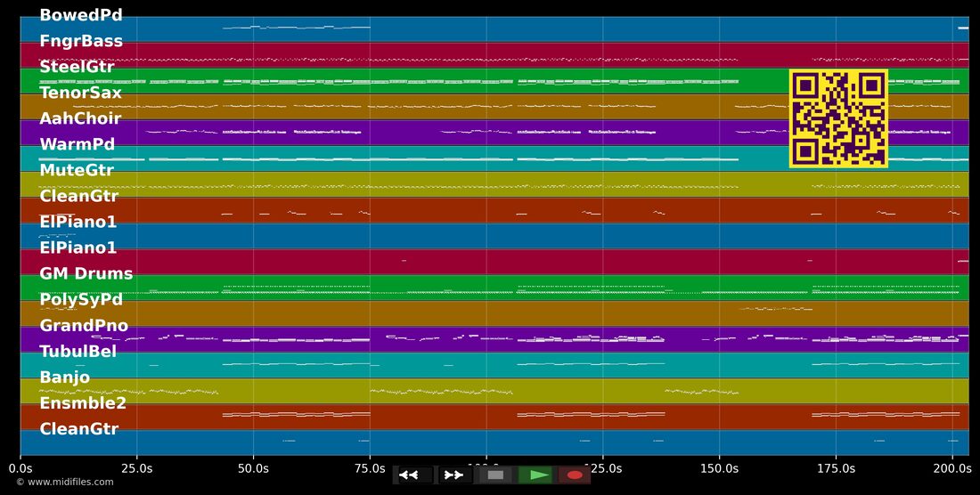This screenshot has height=495, width=980.
Task: Start recording with the red record button
Action: (575, 475)
